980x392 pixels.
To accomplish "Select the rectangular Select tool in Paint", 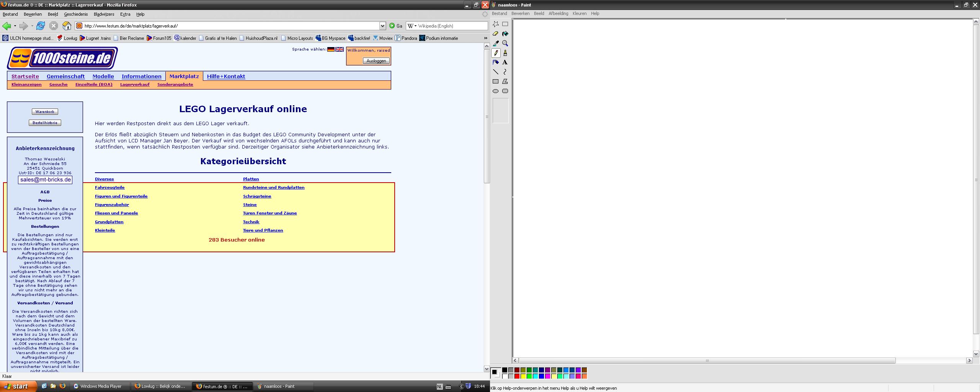I will tap(505, 24).
